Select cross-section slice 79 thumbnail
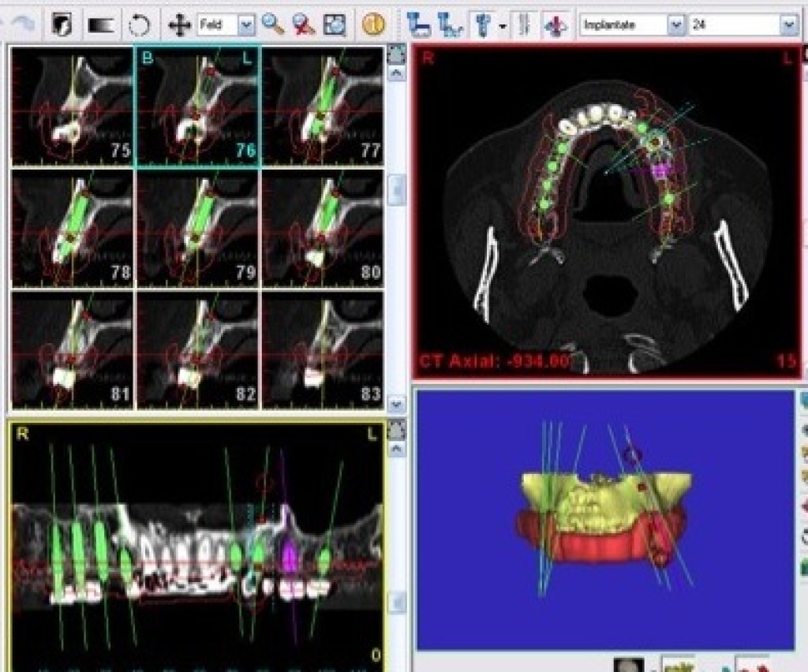The image size is (808, 672). 197,229
